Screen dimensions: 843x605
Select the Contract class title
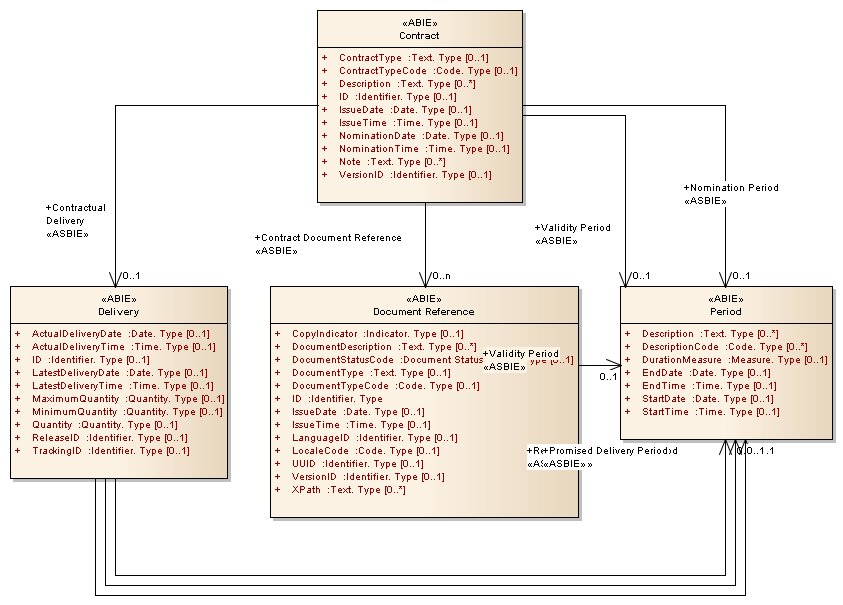419,36
